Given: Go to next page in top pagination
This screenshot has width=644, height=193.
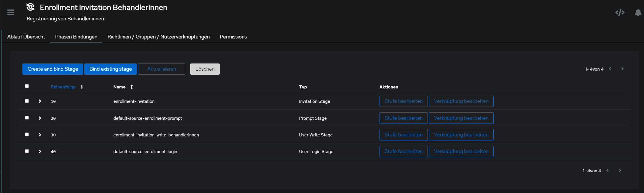Looking at the screenshot, I should click(622, 69).
